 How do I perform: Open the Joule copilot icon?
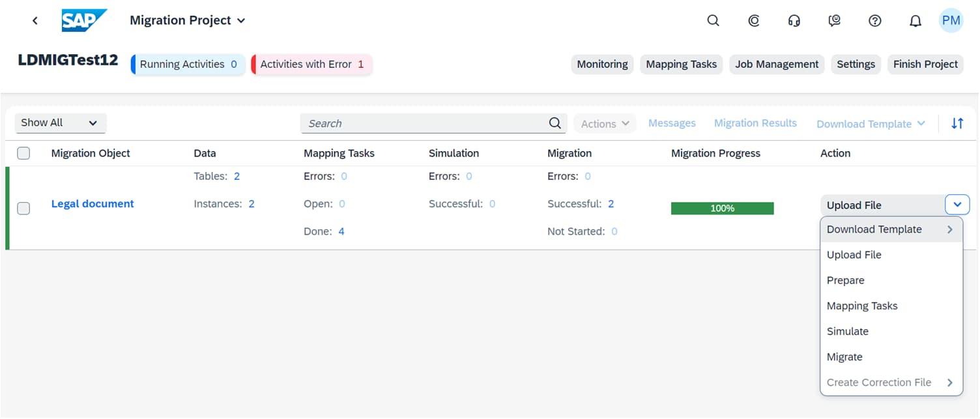pyautogui.click(x=753, y=21)
